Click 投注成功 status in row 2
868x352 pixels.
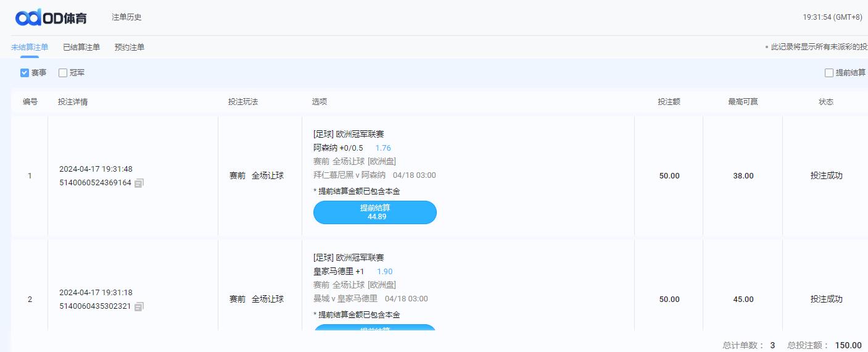[826, 300]
